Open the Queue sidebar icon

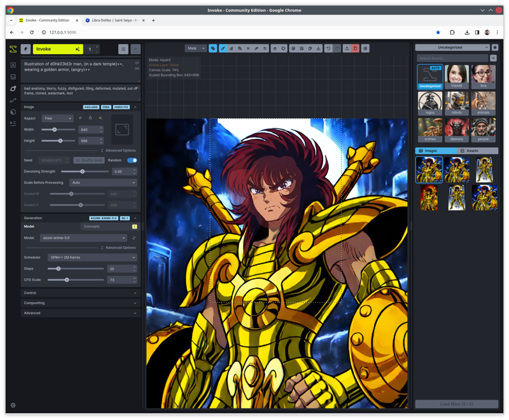point(13,123)
